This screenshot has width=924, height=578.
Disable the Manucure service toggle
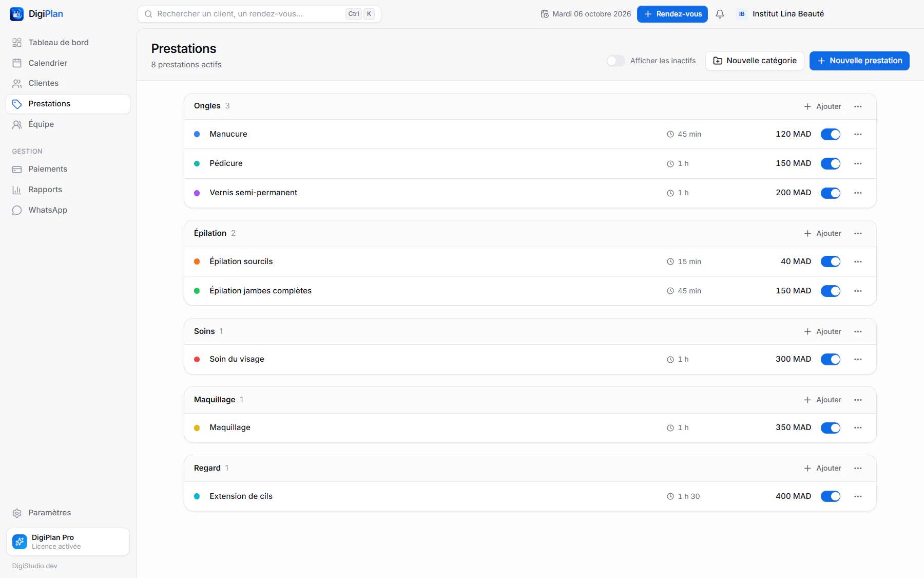click(831, 134)
